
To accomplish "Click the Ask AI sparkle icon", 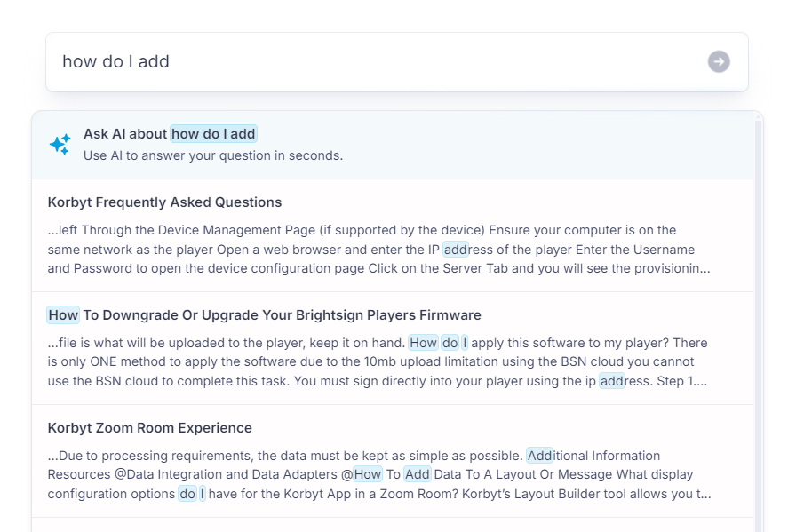I will 60,144.
